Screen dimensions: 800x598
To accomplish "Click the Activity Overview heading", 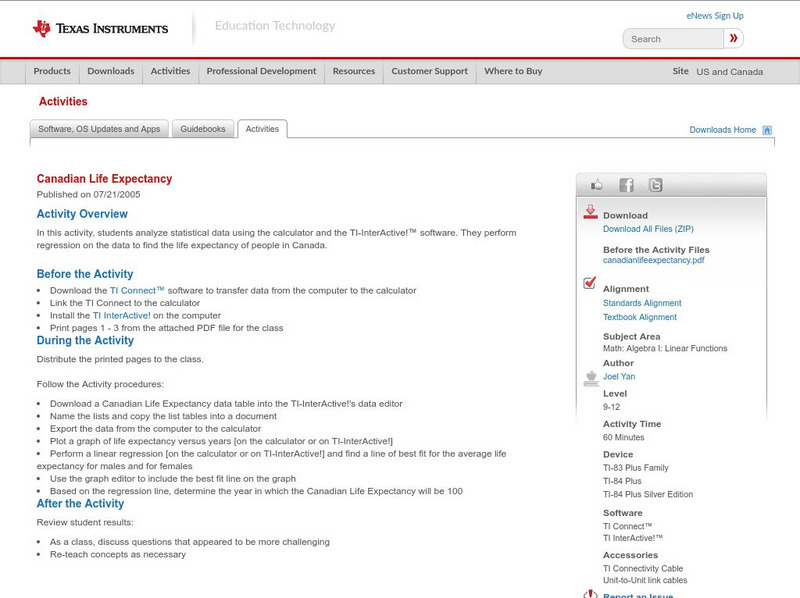I will pos(82,214).
